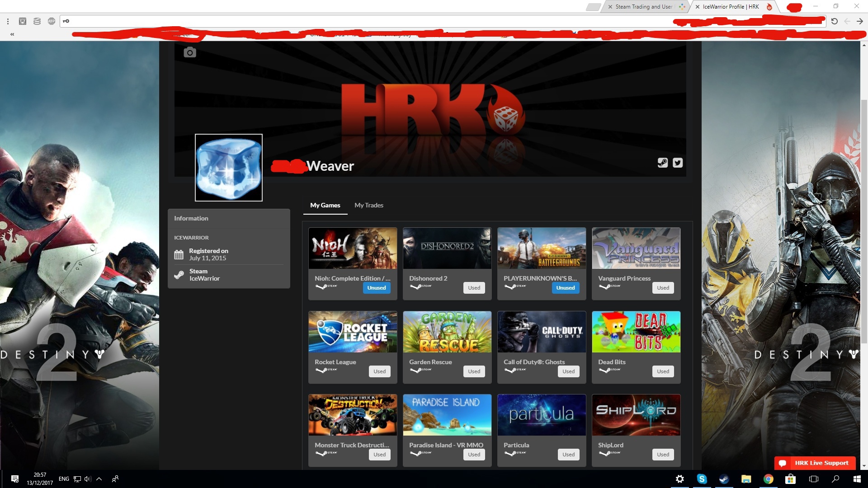This screenshot has height=488, width=868.
Task: Toggle the Unused status on PLAYERUNKNOWN'S BATTLEGROUNDS
Action: [x=565, y=288]
